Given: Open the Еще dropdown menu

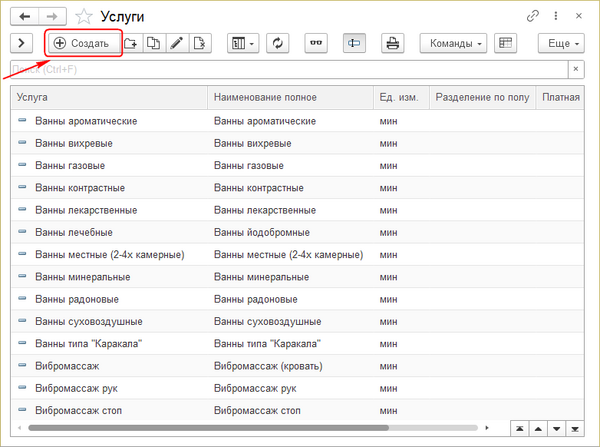Looking at the screenshot, I should pyautogui.click(x=561, y=43).
